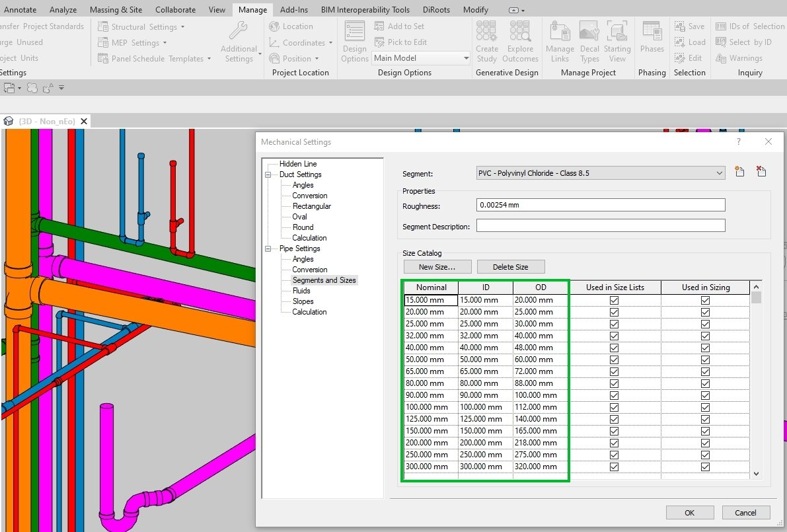Toggle Used in Size Lists for 300.000 mm
The height and width of the screenshot is (532, 787).
coord(614,467)
